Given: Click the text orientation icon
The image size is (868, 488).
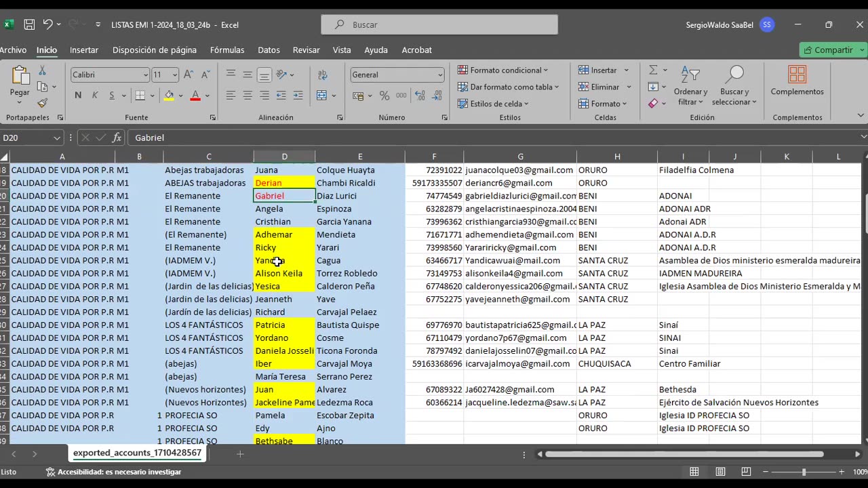Looking at the screenshot, I should point(283,75).
